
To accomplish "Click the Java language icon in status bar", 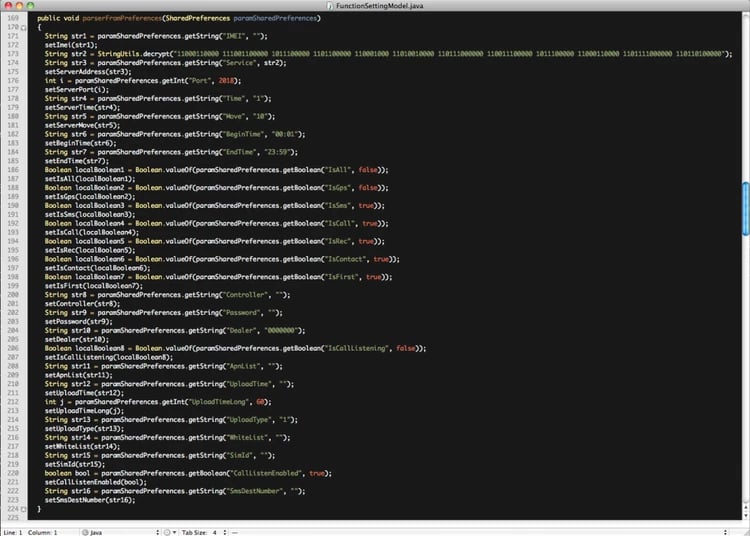I will click(x=86, y=531).
